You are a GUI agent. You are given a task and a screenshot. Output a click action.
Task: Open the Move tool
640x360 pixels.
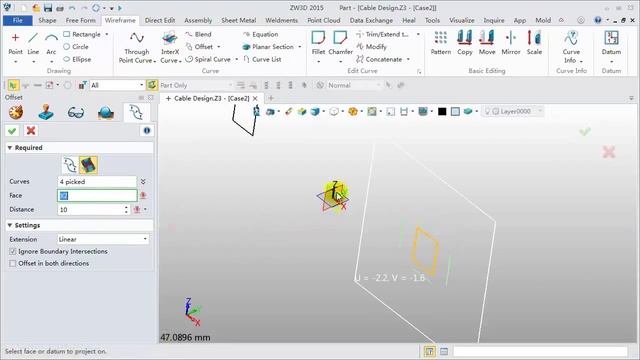click(x=487, y=43)
